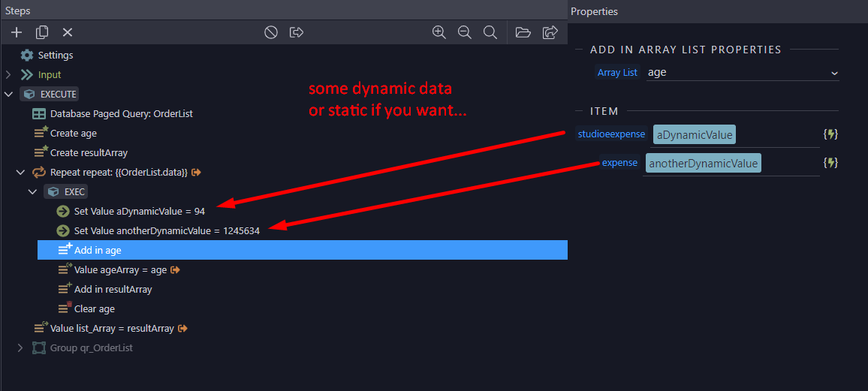Image resolution: width=868 pixels, height=391 pixels.
Task: Click the export share toolbar icon
Action: point(550,32)
